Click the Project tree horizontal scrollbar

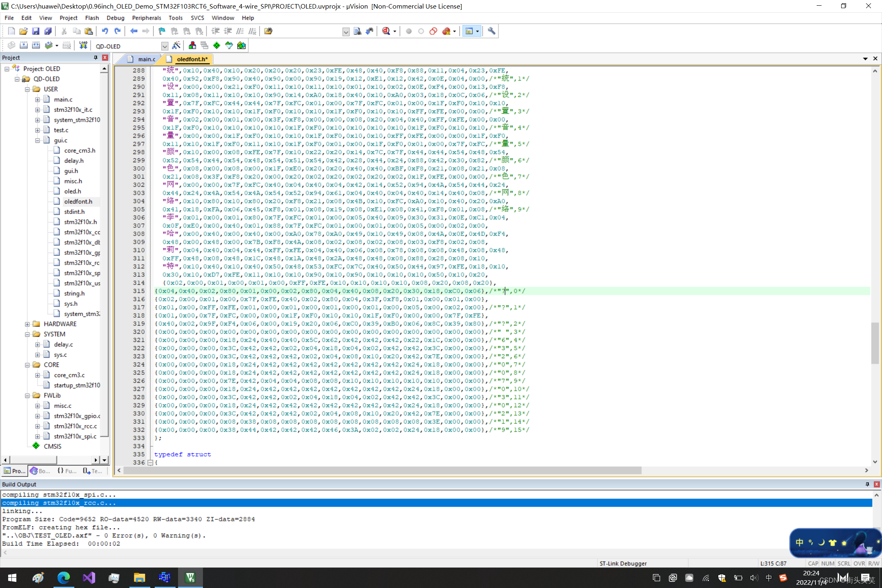[33, 460]
